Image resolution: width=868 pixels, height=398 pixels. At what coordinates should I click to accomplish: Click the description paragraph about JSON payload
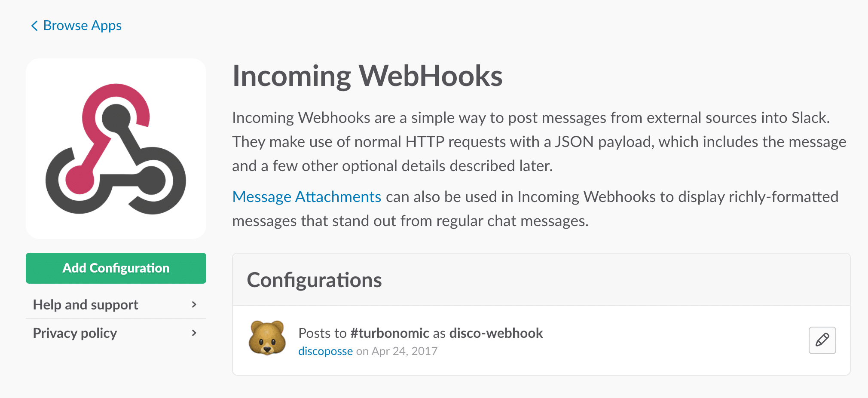539,142
